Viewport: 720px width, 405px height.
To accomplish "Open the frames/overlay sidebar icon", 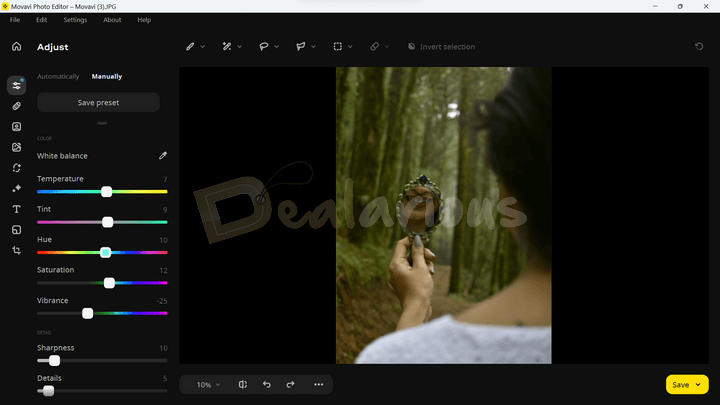I will pyautogui.click(x=17, y=230).
